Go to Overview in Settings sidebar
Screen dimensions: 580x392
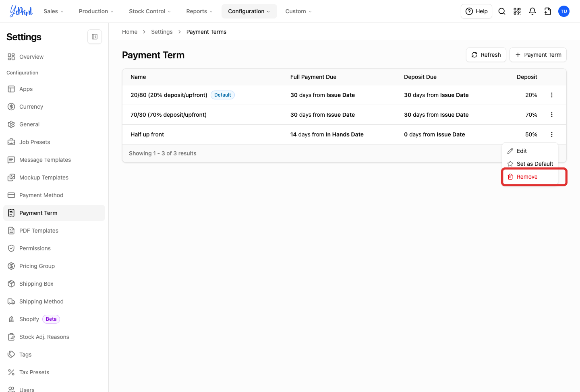pos(54,57)
